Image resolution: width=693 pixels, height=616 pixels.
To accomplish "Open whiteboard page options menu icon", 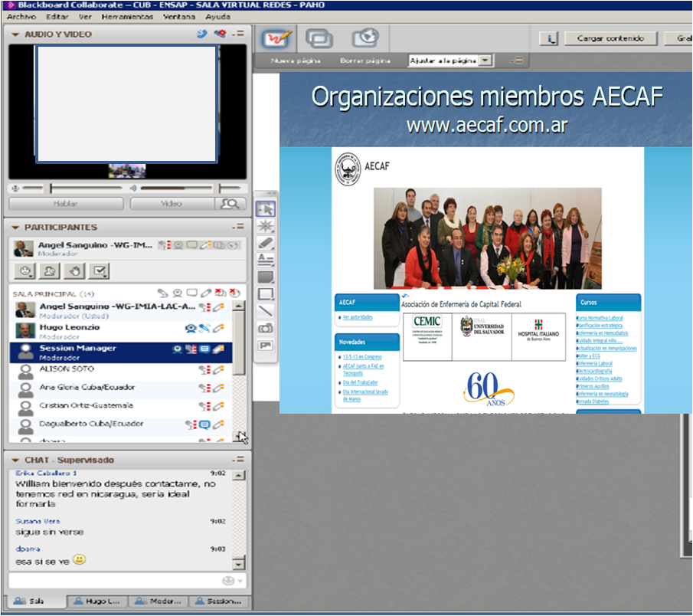I will (x=517, y=60).
